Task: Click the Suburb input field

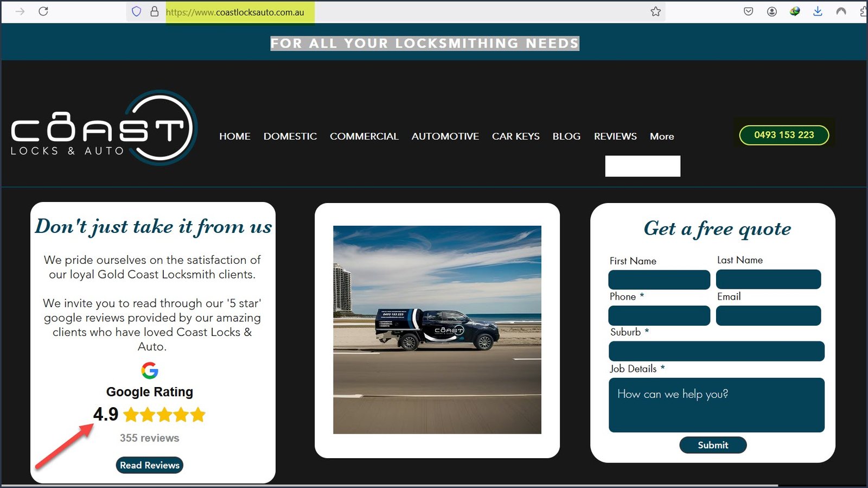Action: (x=716, y=351)
